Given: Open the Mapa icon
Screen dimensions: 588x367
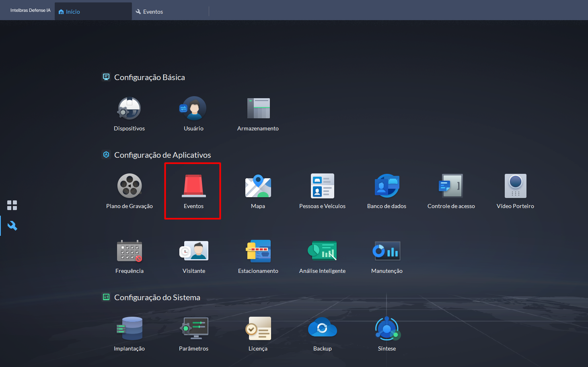Looking at the screenshot, I should [x=258, y=186].
